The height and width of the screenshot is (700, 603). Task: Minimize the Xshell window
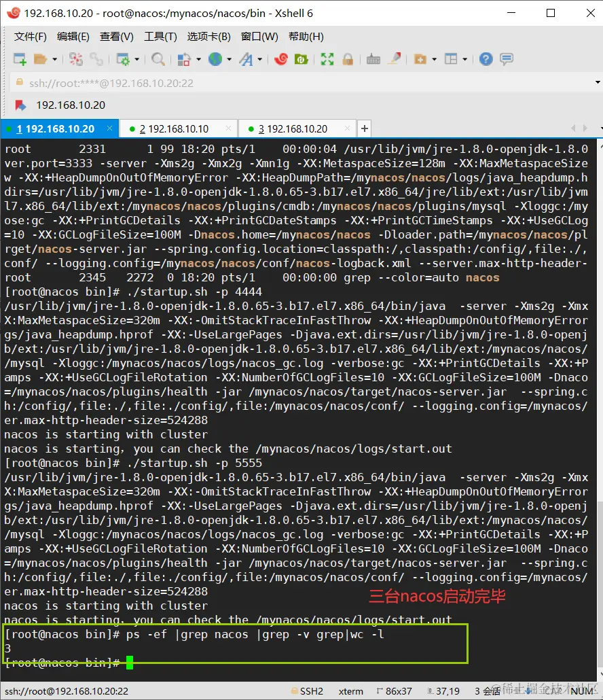coord(511,13)
